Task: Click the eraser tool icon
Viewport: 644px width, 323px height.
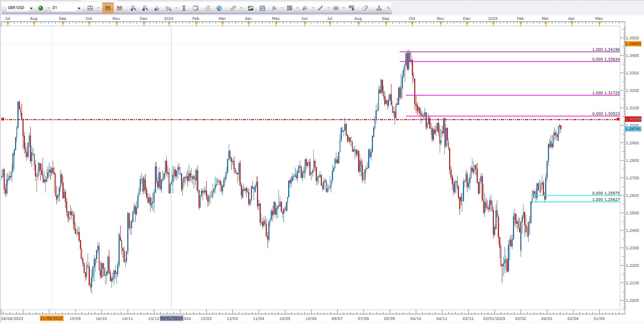Action: [365, 8]
